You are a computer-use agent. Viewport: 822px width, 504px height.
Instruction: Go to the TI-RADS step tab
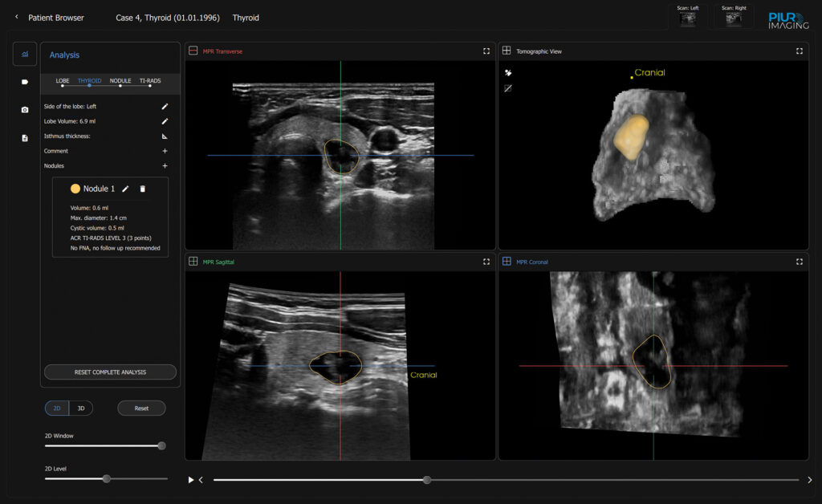[150, 81]
